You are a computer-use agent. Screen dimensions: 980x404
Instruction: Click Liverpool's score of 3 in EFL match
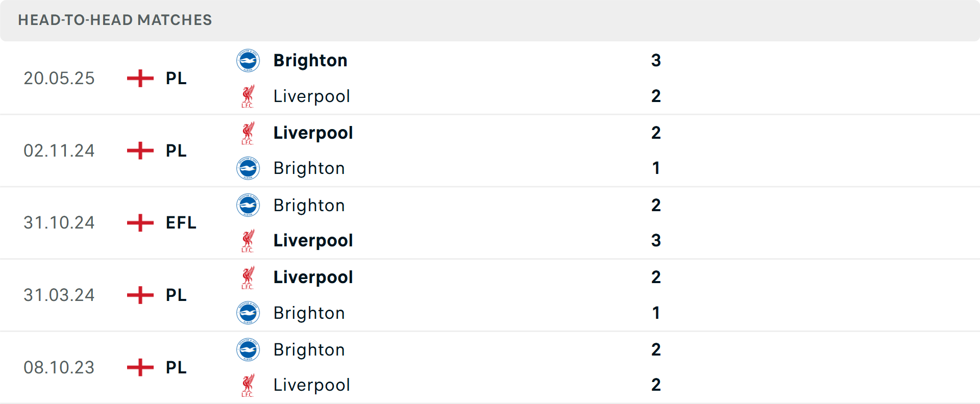coord(656,241)
